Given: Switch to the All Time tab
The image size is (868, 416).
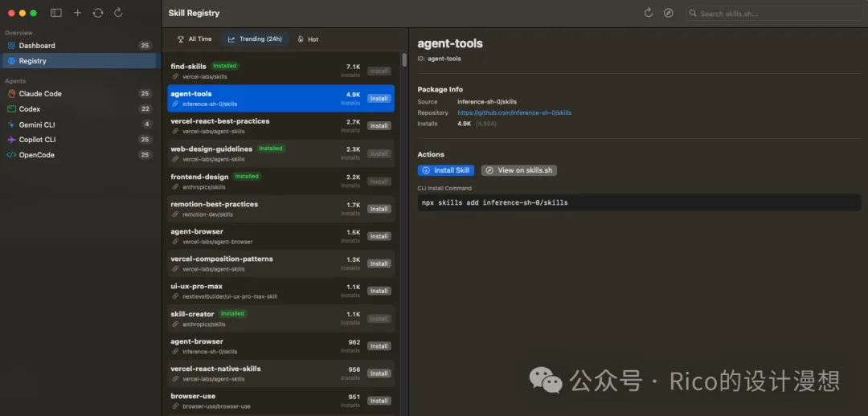Looking at the screenshot, I should (x=194, y=39).
